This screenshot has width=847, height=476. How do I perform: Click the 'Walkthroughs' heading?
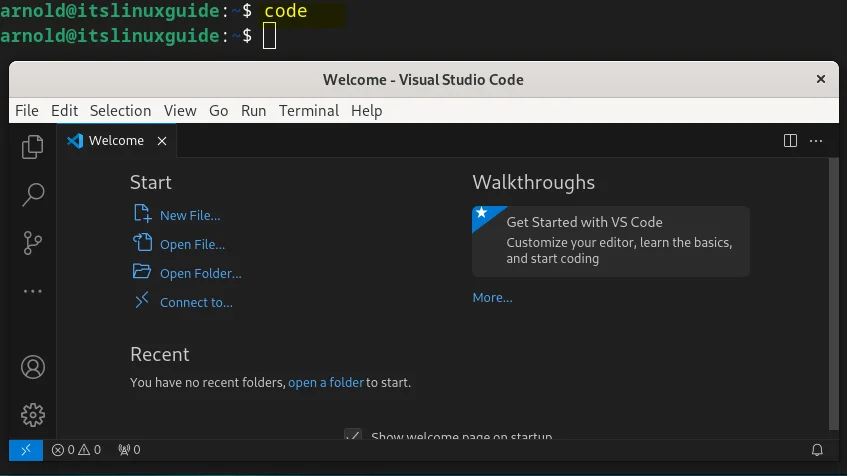[x=534, y=183]
